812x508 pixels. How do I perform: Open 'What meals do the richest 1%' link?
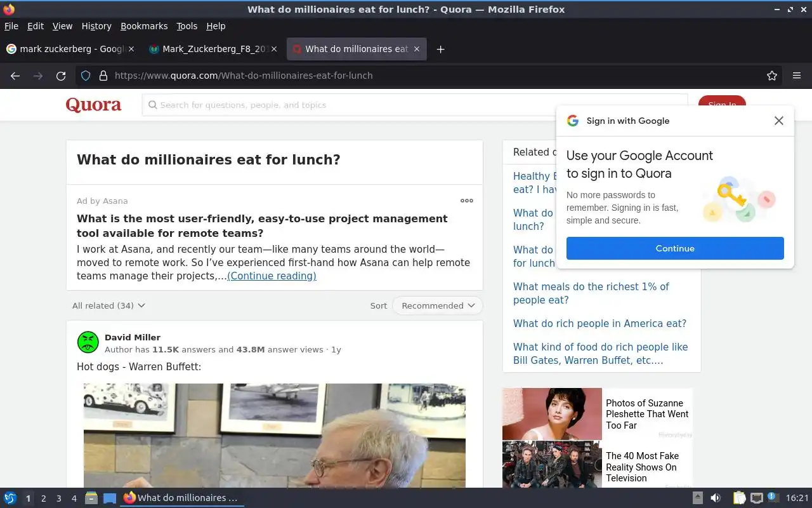(591, 293)
